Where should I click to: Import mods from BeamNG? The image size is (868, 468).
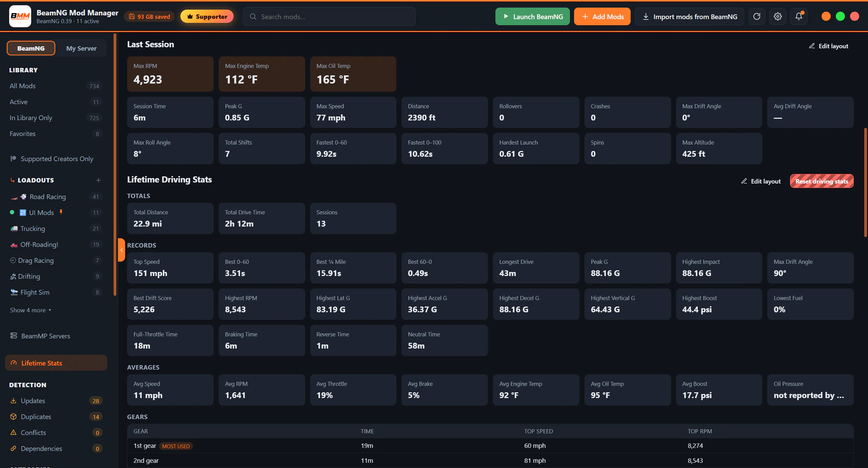(x=690, y=17)
